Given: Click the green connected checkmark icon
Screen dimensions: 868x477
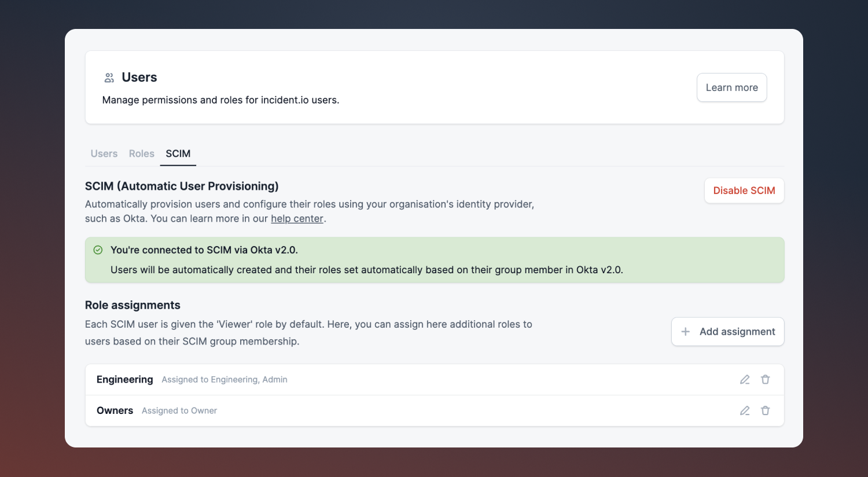Looking at the screenshot, I should point(98,250).
